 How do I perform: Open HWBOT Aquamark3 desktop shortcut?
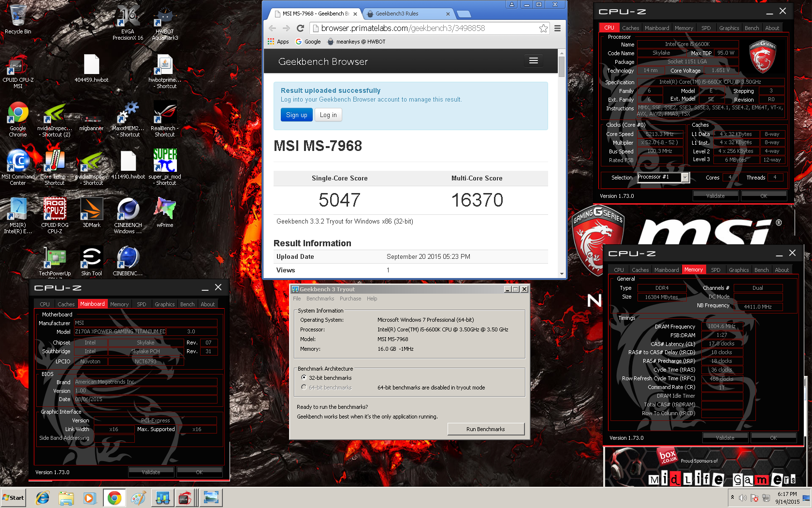tap(165, 22)
